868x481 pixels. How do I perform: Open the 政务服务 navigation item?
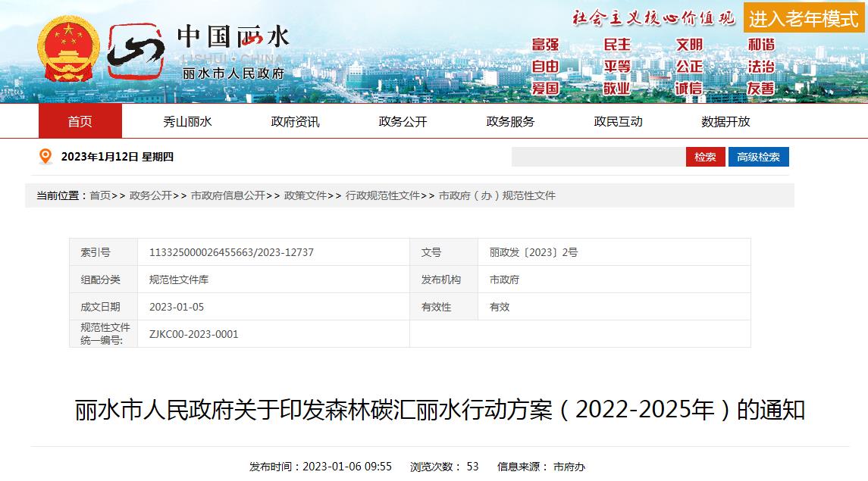[510, 121]
